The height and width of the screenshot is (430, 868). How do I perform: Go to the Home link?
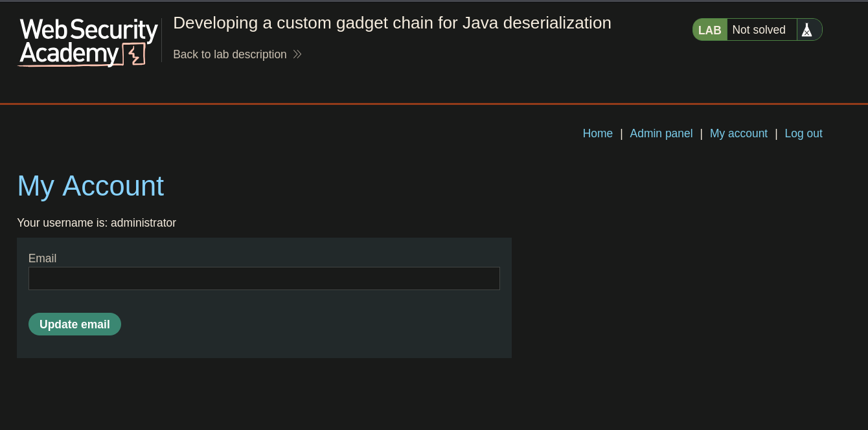tap(598, 133)
